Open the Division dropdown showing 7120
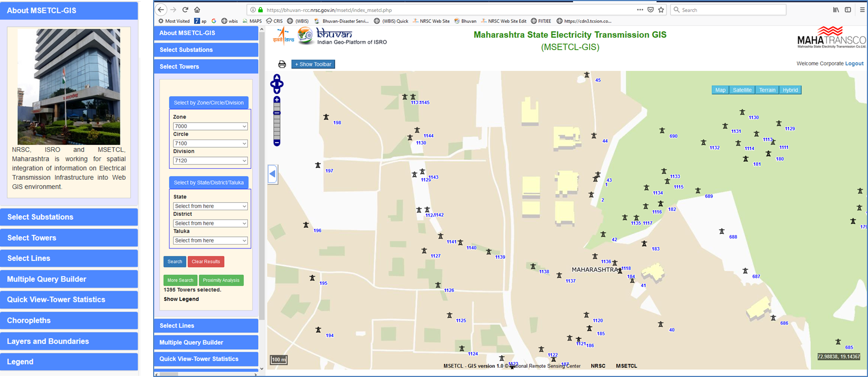This screenshot has width=868, height=377. [x=210, y=161]
